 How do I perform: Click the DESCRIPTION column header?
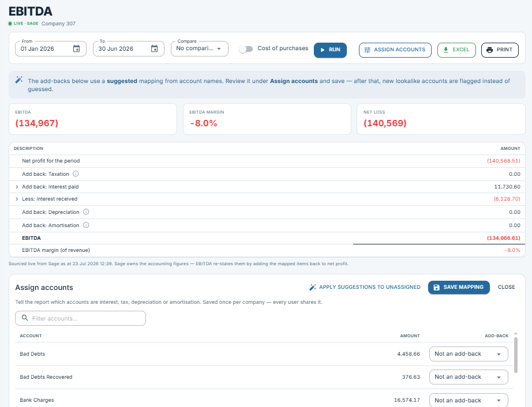pos(28,148)
